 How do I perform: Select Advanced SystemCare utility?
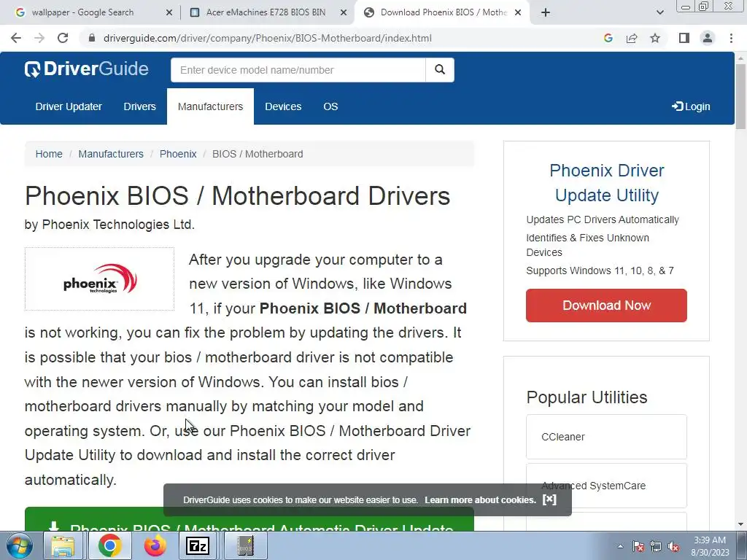pyautogui.click(x=606, y=486)
